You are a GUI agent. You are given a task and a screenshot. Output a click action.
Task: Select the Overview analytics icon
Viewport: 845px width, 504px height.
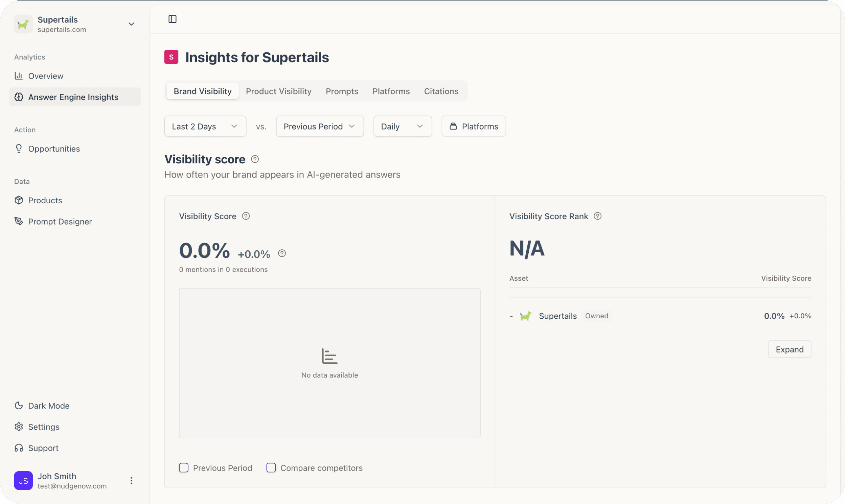click(19, 76)
